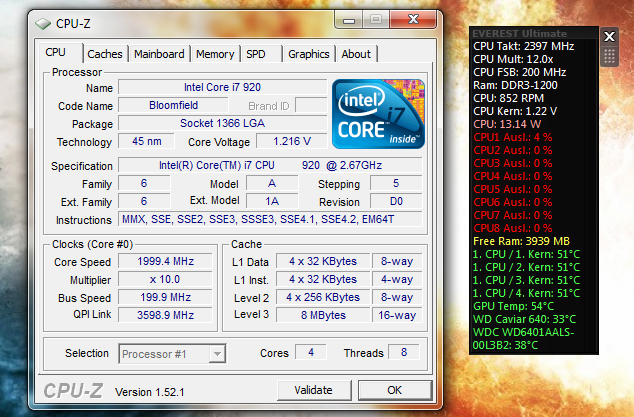Click the Technology value 45 nm
Screen dimensions: 634x417
click(x=146, y=141)
